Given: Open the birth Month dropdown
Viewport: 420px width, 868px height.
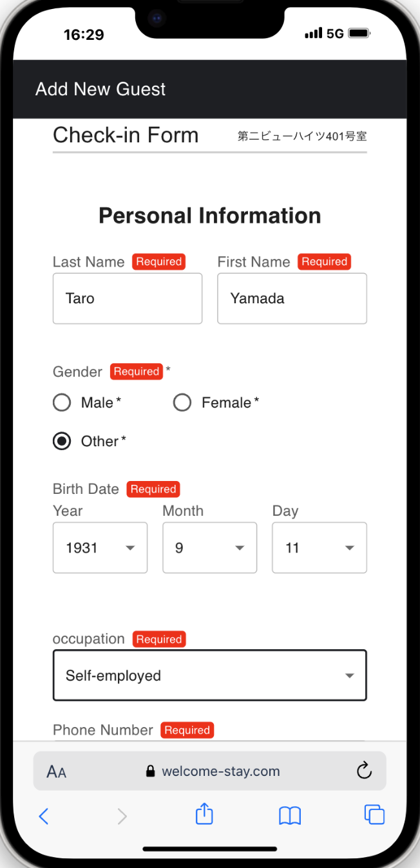Looking at the screenshot, I should pyautogui.click(x=209, y=548).
